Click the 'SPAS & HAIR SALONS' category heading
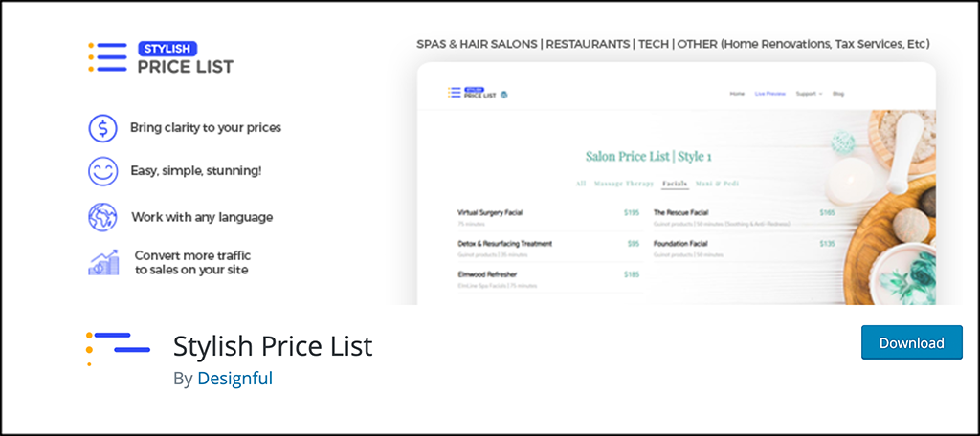Image resolution: width=980 pixels, height=436 pixels. pos(477,44)
